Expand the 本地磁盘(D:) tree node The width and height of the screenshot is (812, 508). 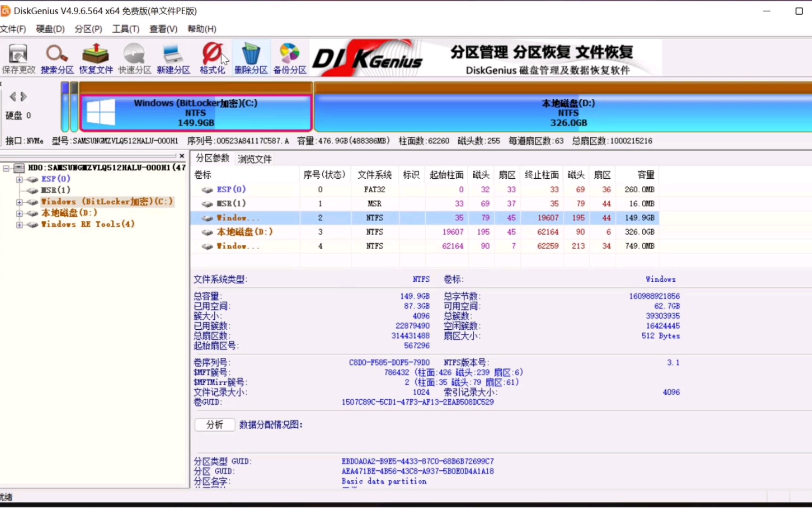(x=19, y=213)
